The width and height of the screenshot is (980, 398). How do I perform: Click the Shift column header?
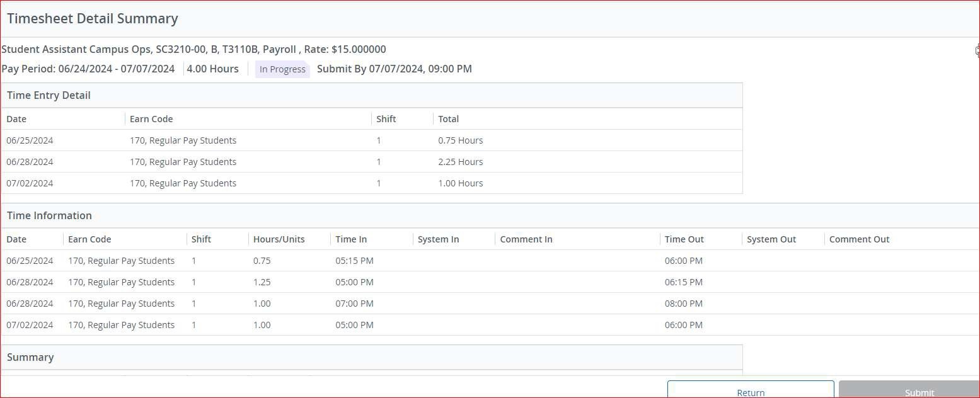pyautogui.click(x=385, y=118)
